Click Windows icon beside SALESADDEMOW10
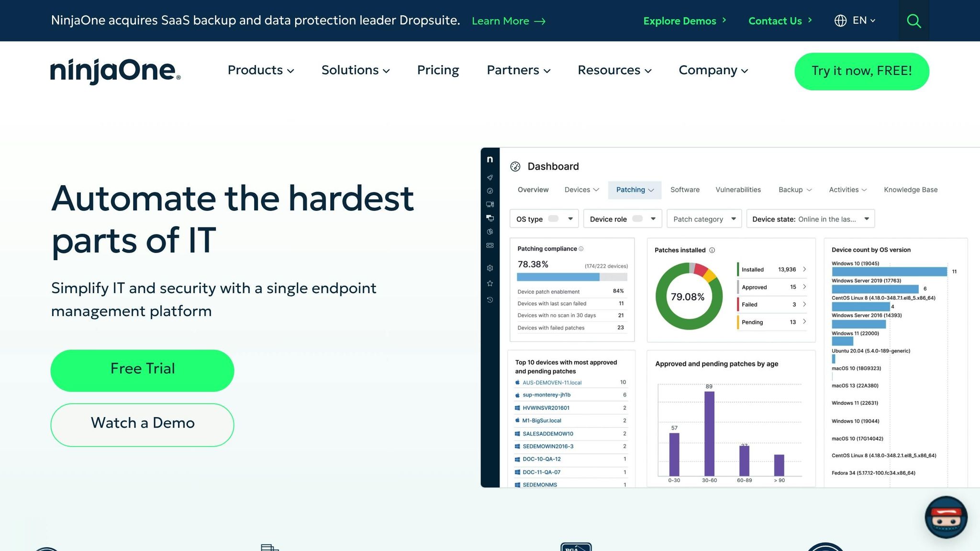This screenshot has height=551, width=980. [517, 434]
